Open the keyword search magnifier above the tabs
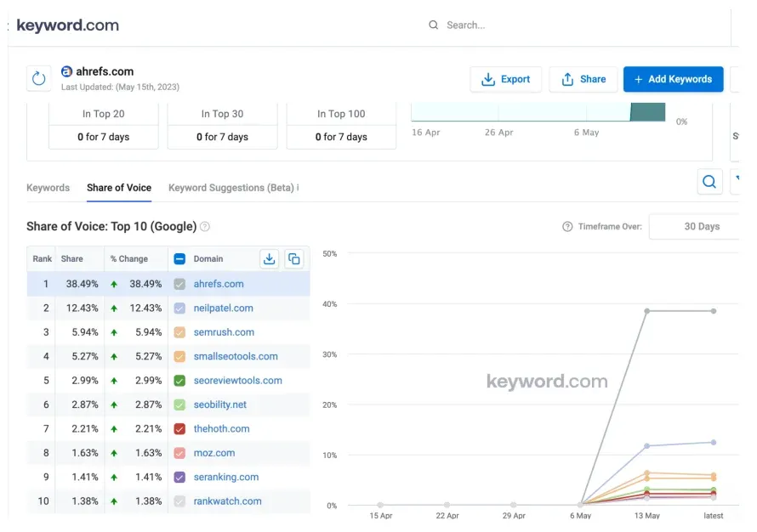Screen dimensions: 757x532 click(709, 182)
